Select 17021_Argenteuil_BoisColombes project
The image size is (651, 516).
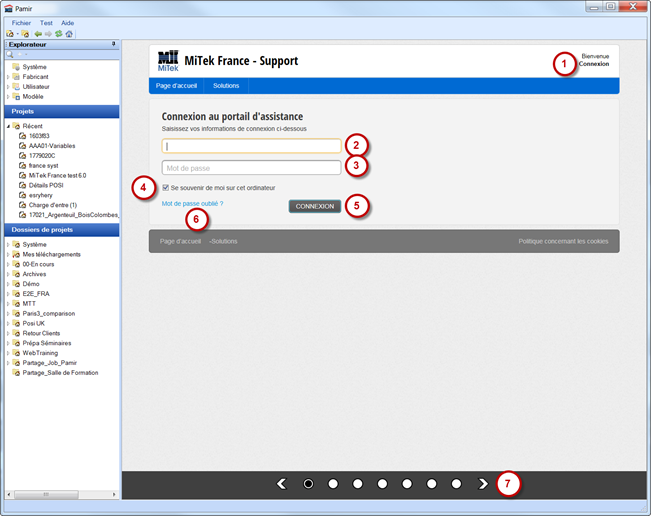pyautogui.click(x=73, y=215)
